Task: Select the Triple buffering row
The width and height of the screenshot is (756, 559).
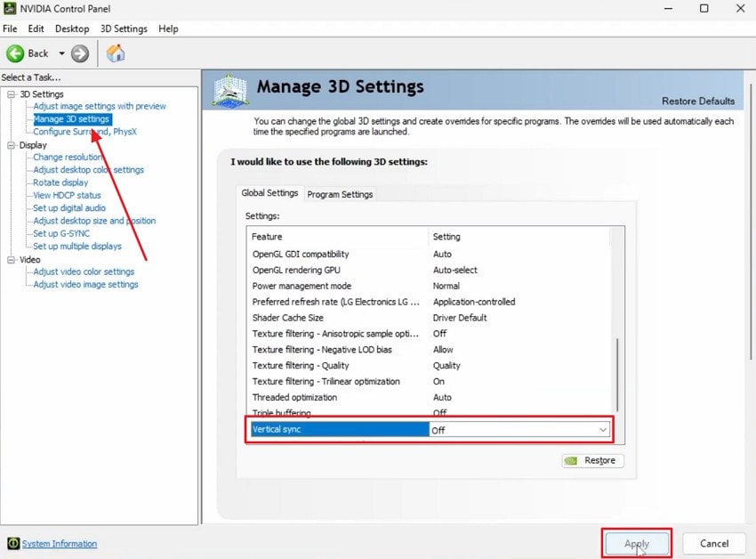Action: [x=429, y=412]
